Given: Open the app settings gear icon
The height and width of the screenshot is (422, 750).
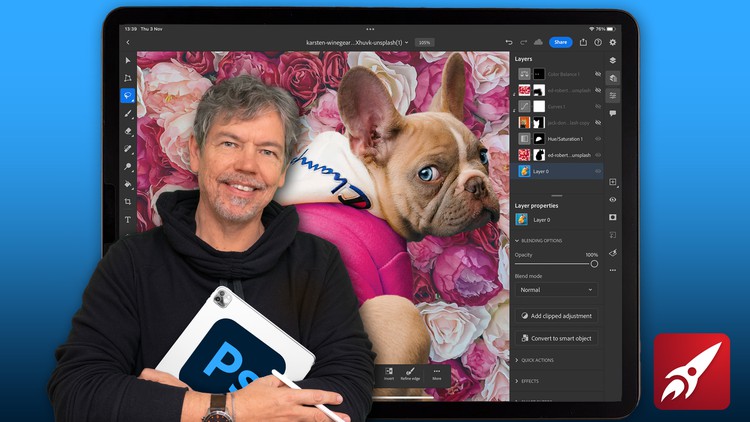Looking at the screenshot, I should coord(613,42).
